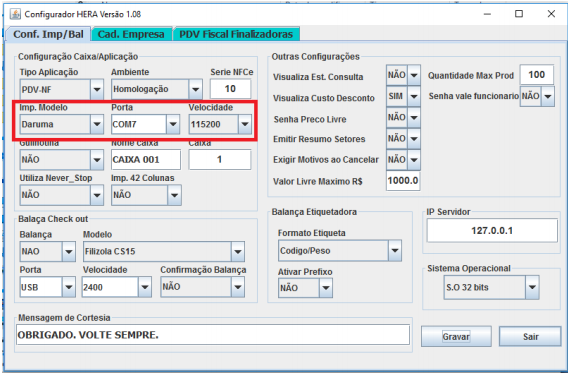Click the Mensagem de Cortesia text field
Image resolution: width=568 pixels, height=373 pixels.
[213, 335]
